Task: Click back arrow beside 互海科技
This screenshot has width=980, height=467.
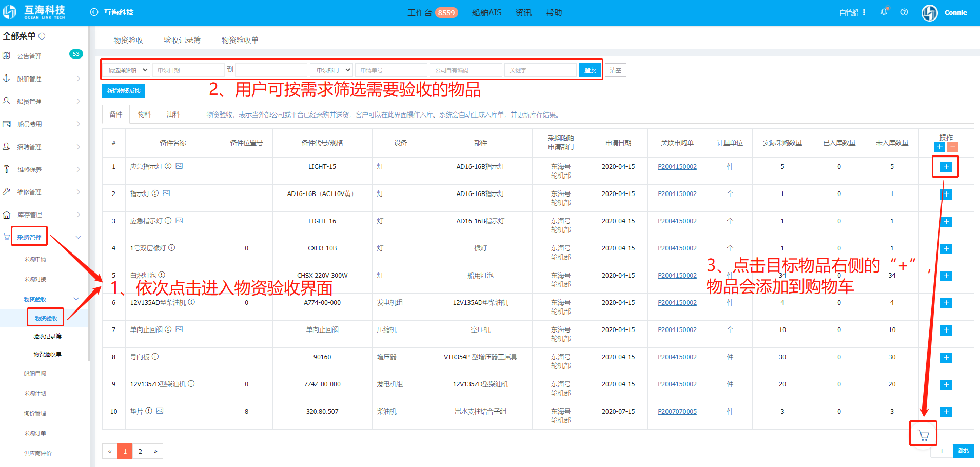Action: coord(94,12)
